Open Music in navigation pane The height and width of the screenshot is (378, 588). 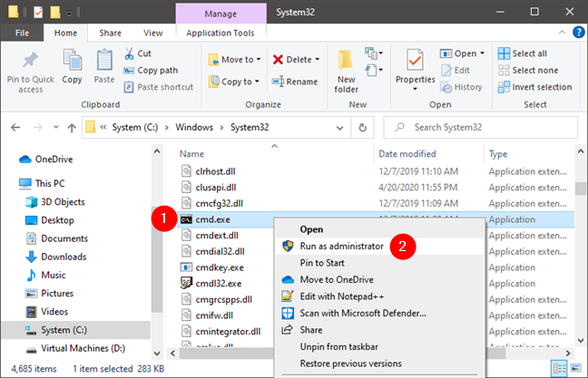coord(45,275)
